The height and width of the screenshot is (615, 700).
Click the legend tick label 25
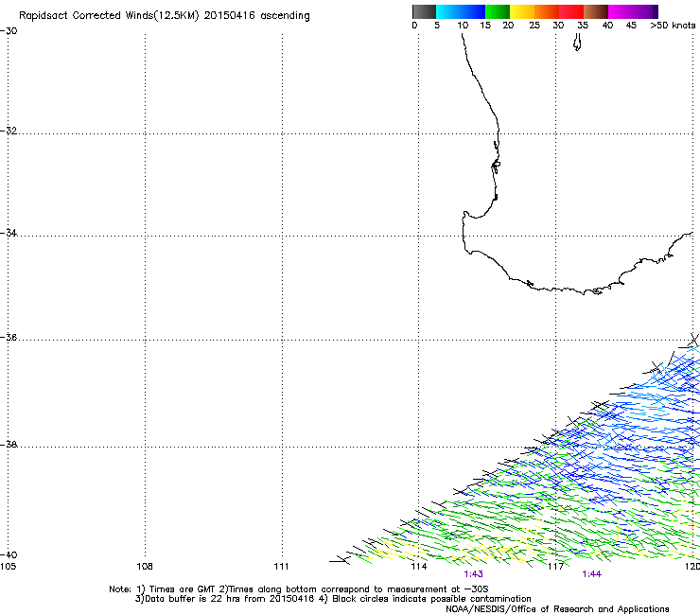(534, 26)
